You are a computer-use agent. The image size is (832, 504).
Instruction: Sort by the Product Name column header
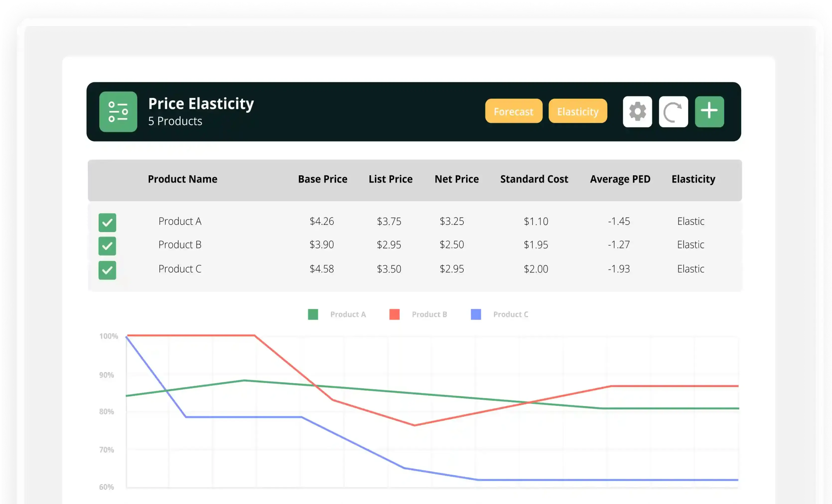(183, 179)
